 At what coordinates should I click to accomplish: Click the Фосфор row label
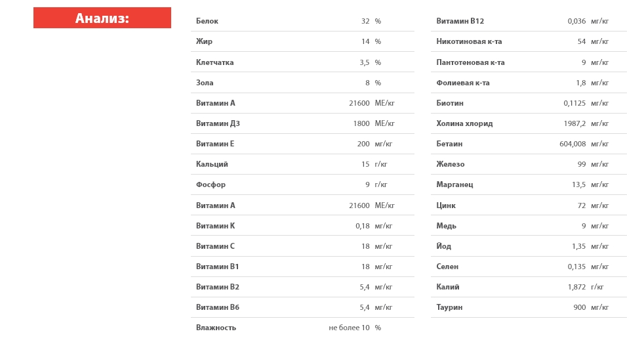(x=211, y=184)
